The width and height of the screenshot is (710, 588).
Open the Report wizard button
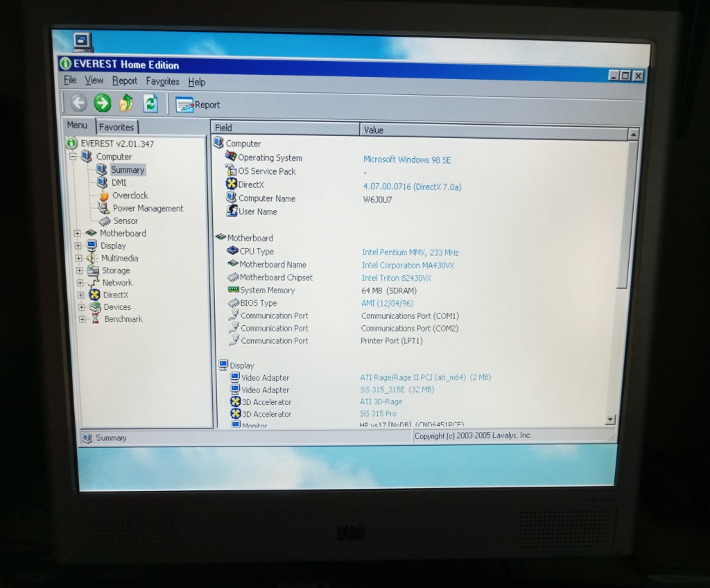click(198, 105)
